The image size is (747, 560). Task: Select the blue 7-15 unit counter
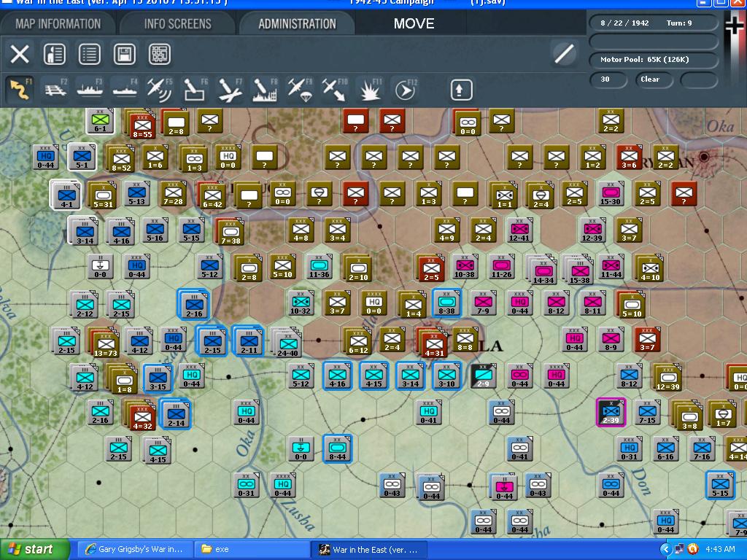647,413
